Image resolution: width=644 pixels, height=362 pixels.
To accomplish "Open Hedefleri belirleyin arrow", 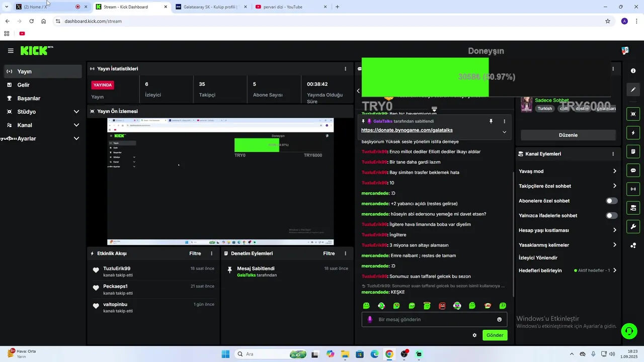I will (614, 270).
